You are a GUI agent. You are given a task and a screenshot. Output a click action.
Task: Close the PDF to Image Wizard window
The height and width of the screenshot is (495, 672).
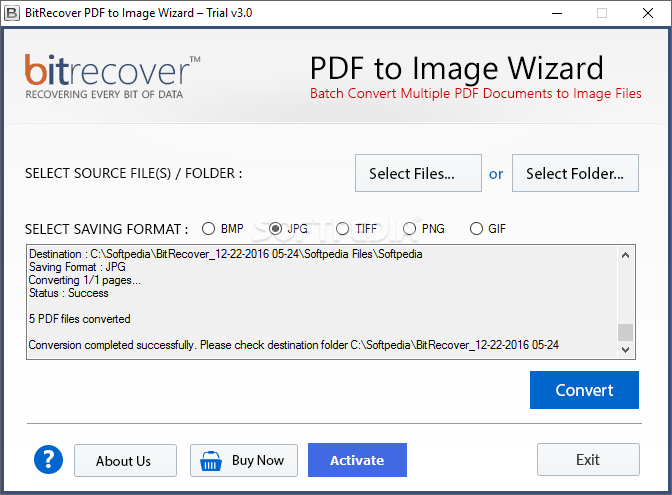(648, 13)
